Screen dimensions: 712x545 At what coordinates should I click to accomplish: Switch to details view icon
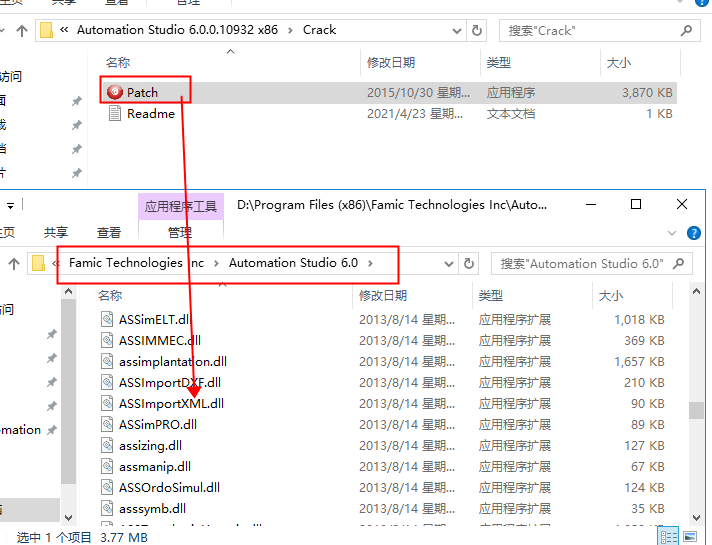(668, 537)
